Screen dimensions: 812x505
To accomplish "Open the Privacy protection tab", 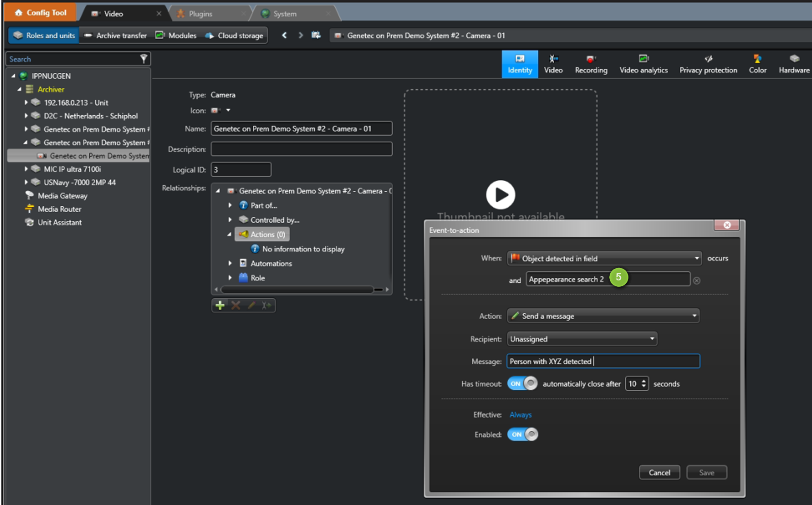I will coord(708,64).
